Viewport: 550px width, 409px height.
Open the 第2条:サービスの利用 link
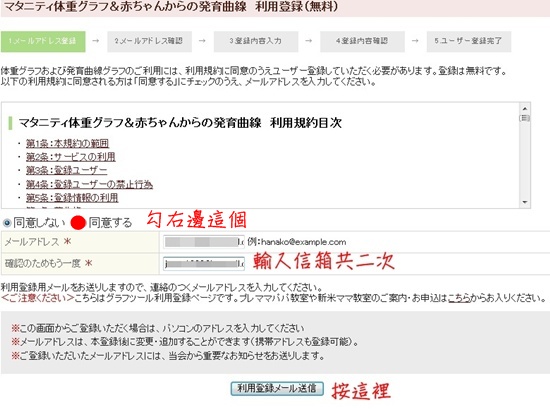pos(71,157)
